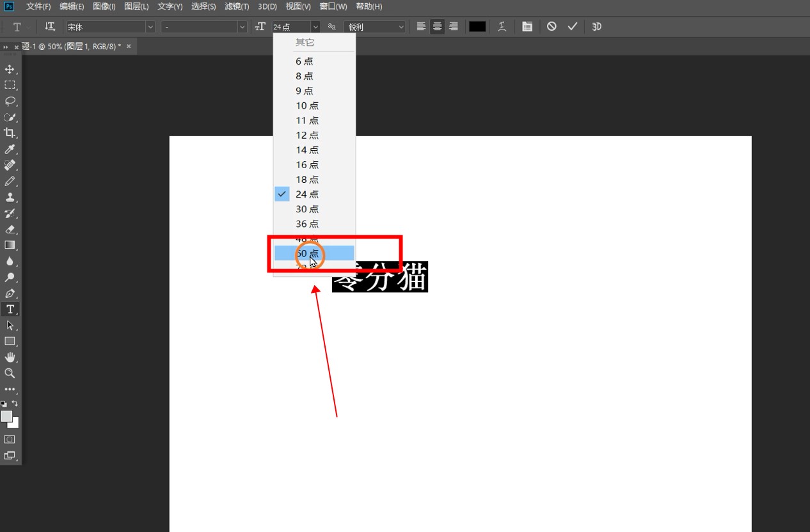The width and height of the screenshot is (810, 532).
Task: Toggle the character and paragraph panels
Action: click(x=527, y=27)
